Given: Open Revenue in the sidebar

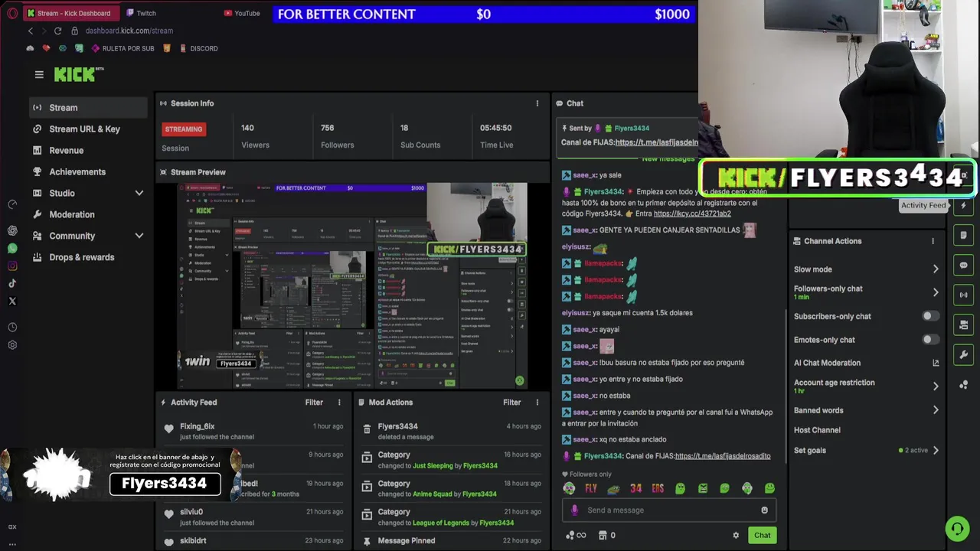Looking at the screenshot, I should point(88,151).
